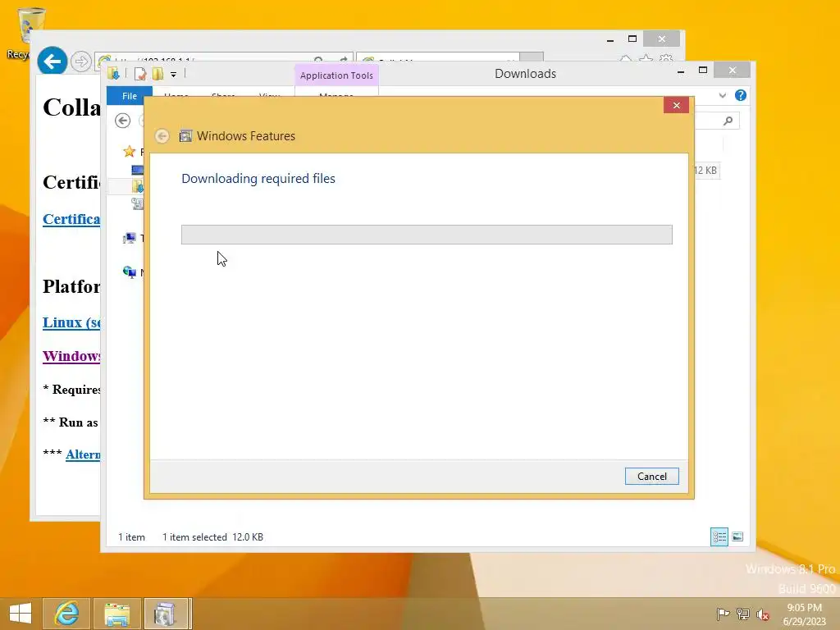
Task: Click the 12 KB file size cell
Action: [x=707, y=171]
